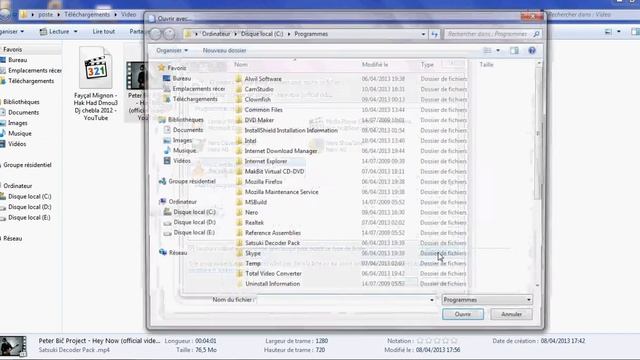Select the Internet Explorer folder
Image resolution: width=640 pixels, height=360 pixels.
coord(266,161)
